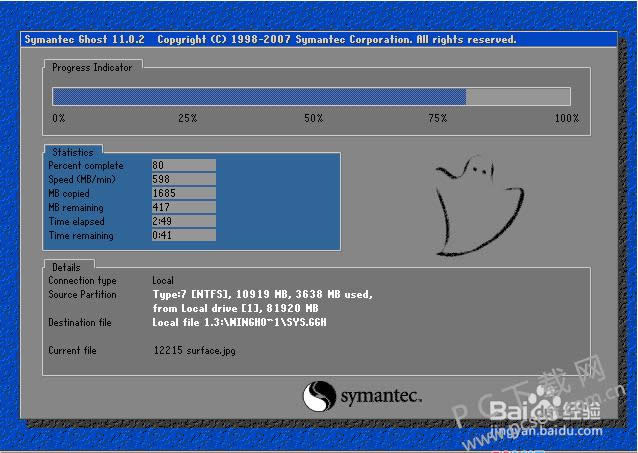Select the Statistics panel label
Image resolution: width=638 pixels, height=453 pixels.
tap(73, 152)
